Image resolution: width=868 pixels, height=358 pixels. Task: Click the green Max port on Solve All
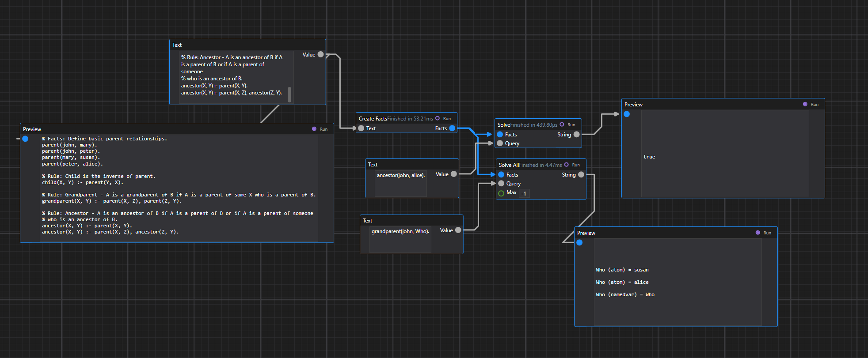pyautogui.click(x=501, y=193)
